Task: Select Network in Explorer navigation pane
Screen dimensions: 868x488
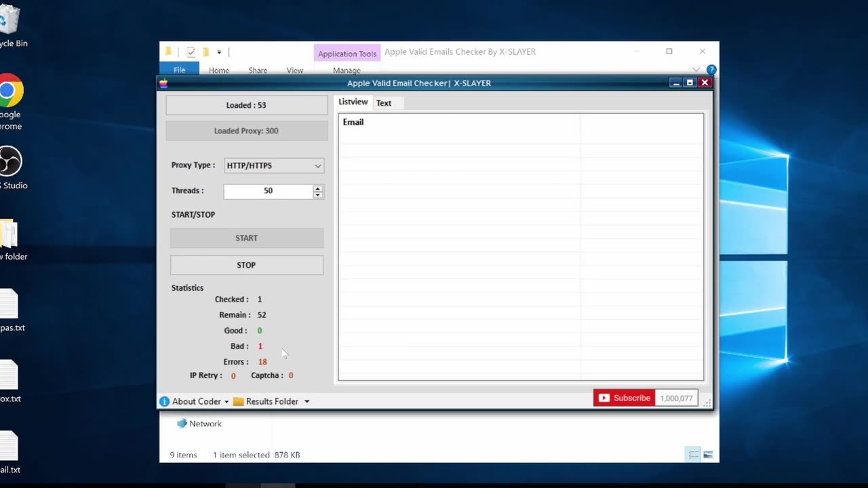Action: click(199, 424)
